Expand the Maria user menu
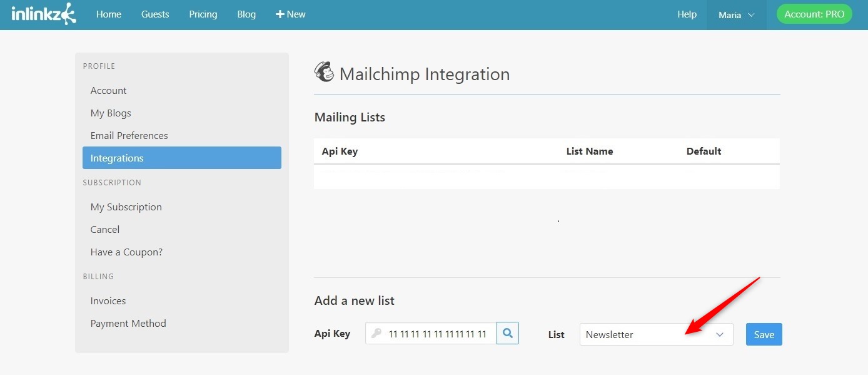 736,15
